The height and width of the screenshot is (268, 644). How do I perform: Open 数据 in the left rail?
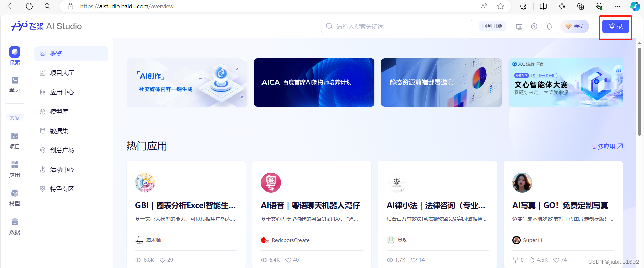point(15,227)
